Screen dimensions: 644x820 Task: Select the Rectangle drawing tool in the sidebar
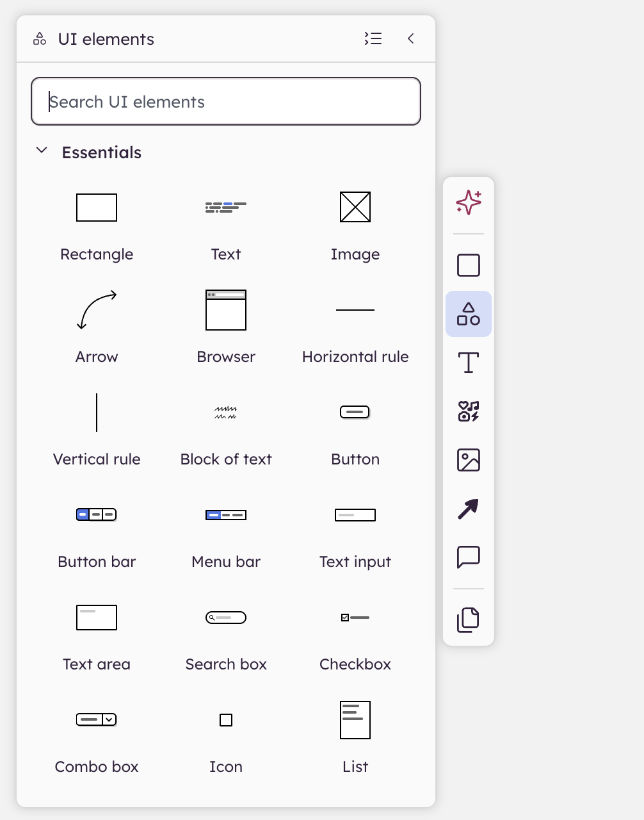pyautogui.click(x=468, y=265)
